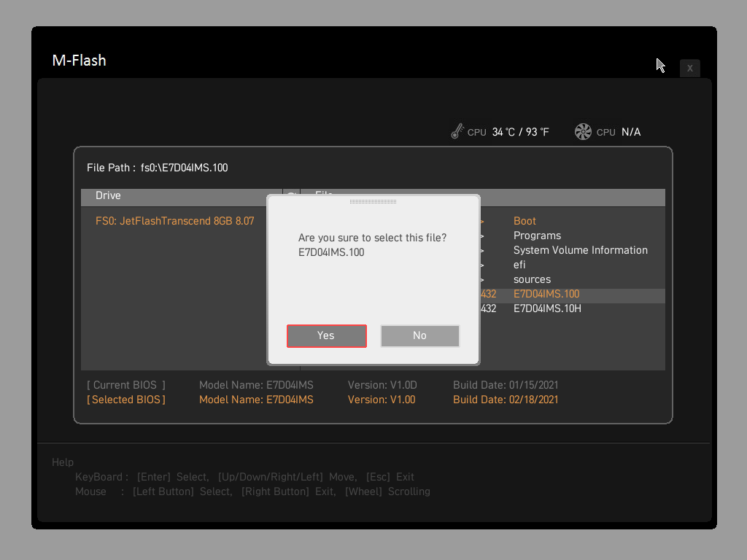747x560 pixels.
Task: Click the File Path fs0:\E7D04IMS.100 text
Action: pos(158,168)
